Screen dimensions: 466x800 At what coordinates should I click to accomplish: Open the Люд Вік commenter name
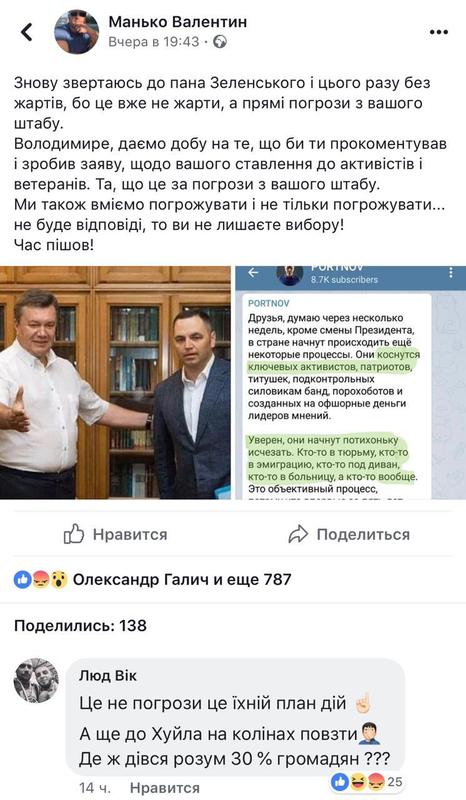(x=108, y=676)
